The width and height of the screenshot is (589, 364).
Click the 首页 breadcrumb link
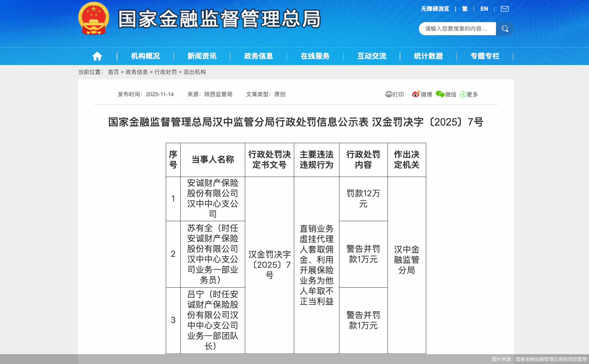tap(113, 72)
